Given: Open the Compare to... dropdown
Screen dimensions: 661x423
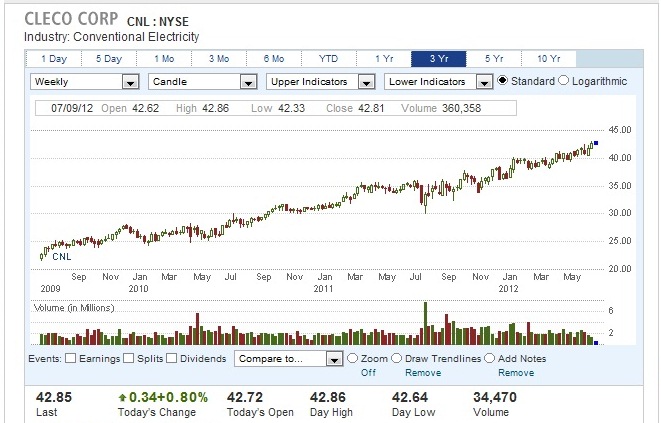Looking at the screenshot, I should pos(289,359).
